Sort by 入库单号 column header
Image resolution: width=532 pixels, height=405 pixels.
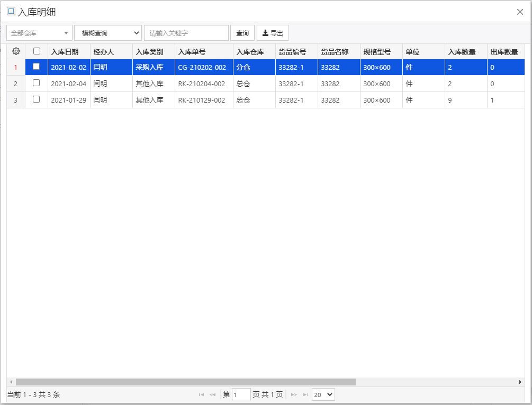[x=204, y=52]
